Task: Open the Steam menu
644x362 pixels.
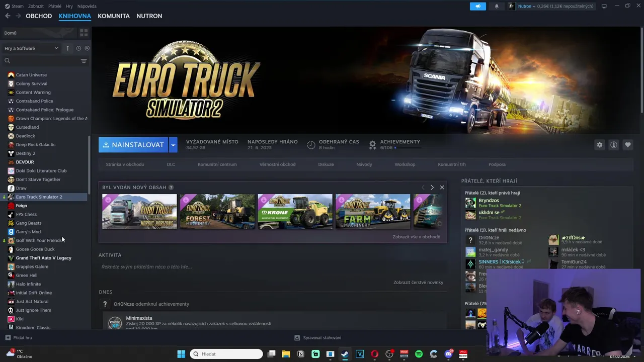Action: coord(14,6)
